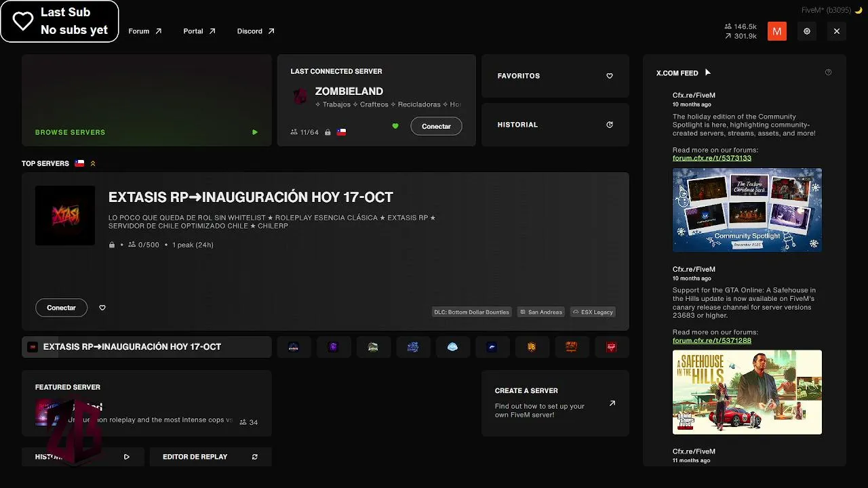The image size is (868, 488).
Task: Open the Portal link
Action: pyautogui.click(x=199, y=31)
